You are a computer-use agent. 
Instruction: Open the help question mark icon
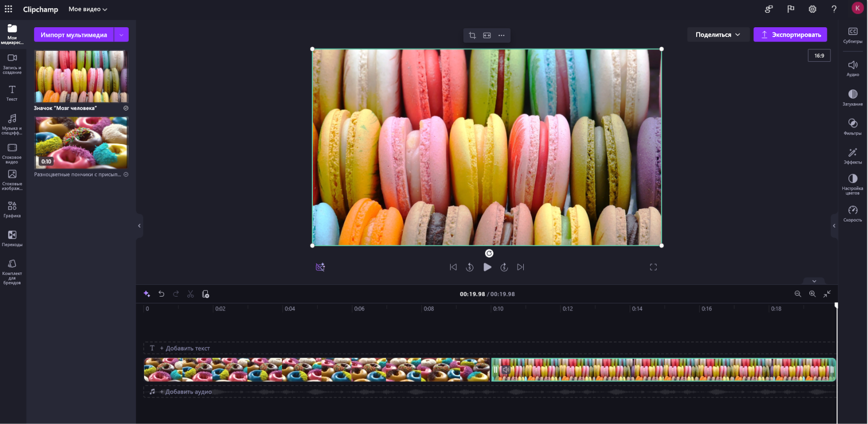coord(834,9)
